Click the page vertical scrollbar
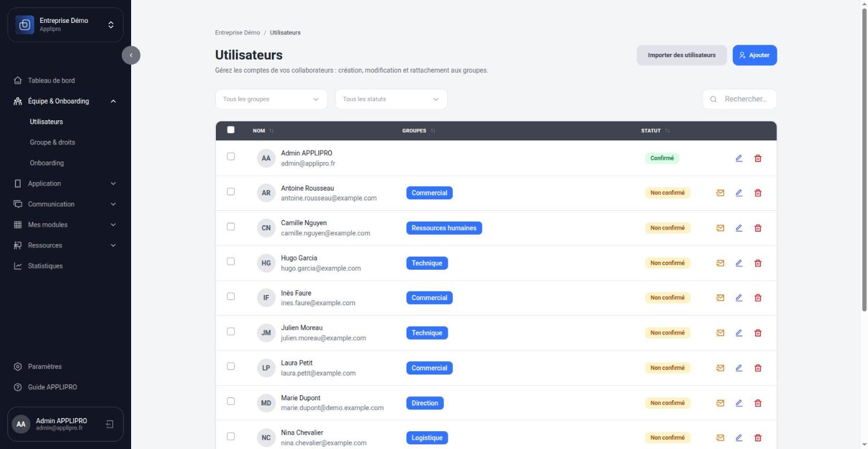868x449 pixels. coord(865,160)
